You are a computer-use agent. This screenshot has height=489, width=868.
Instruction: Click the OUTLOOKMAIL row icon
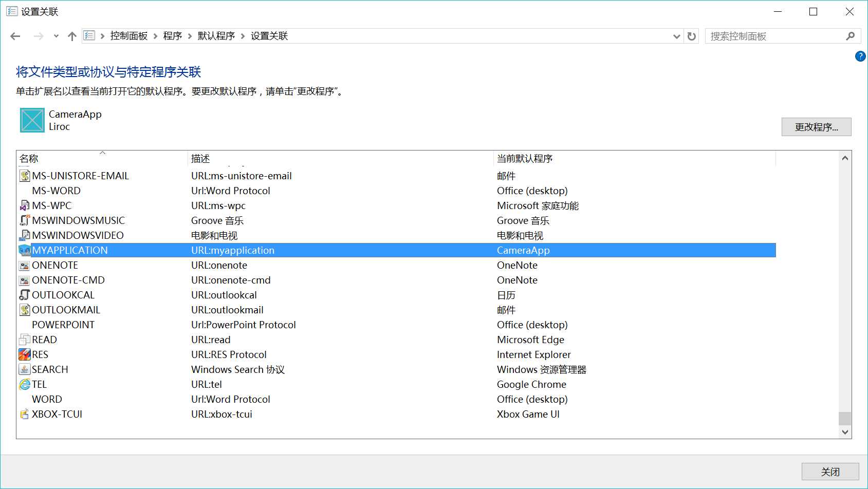[25, 310]
